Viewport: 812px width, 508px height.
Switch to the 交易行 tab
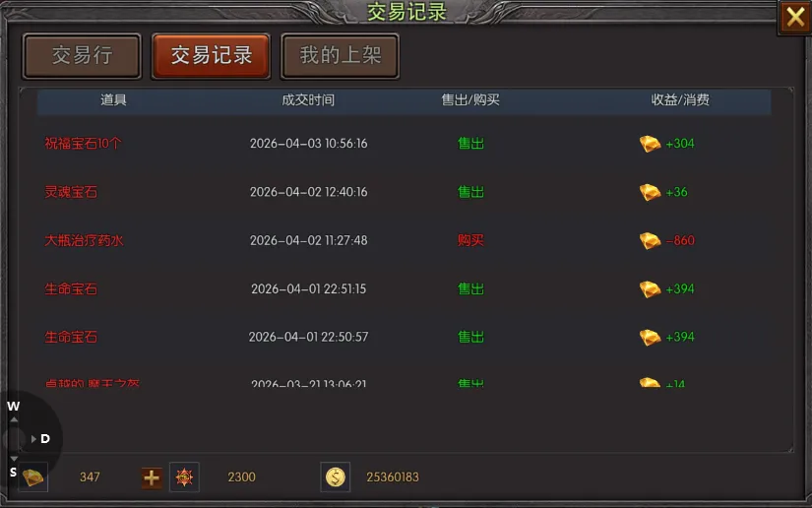82,56
